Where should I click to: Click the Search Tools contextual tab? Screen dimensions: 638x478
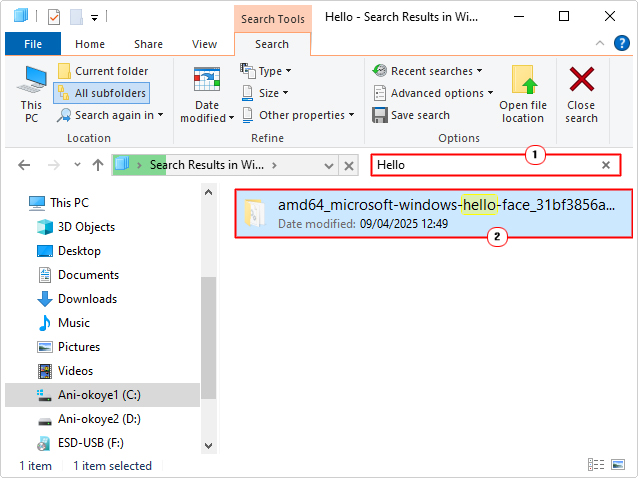[x=273, y=19]
